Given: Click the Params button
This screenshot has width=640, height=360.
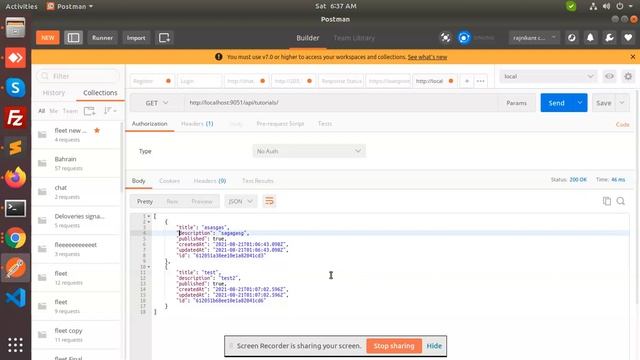Looking at the screenshot, I should click(x=516, y=103).
